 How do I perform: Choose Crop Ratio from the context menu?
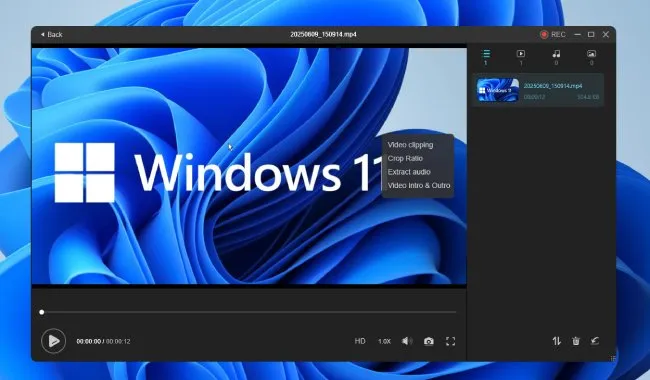pyautogui.click(x=405, y=158)
